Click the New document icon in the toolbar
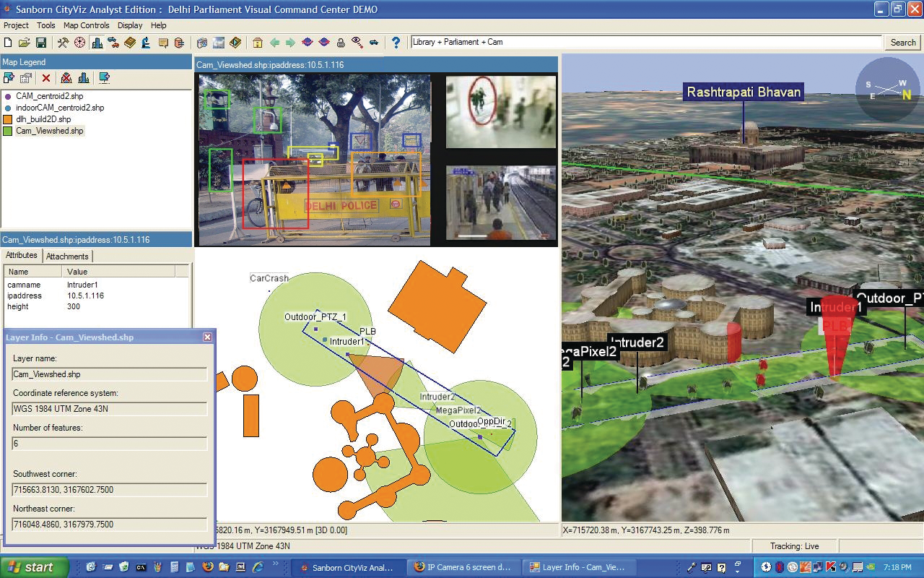Screen dimensions: 924x578 pyautogui.click(x=8, y=43)
